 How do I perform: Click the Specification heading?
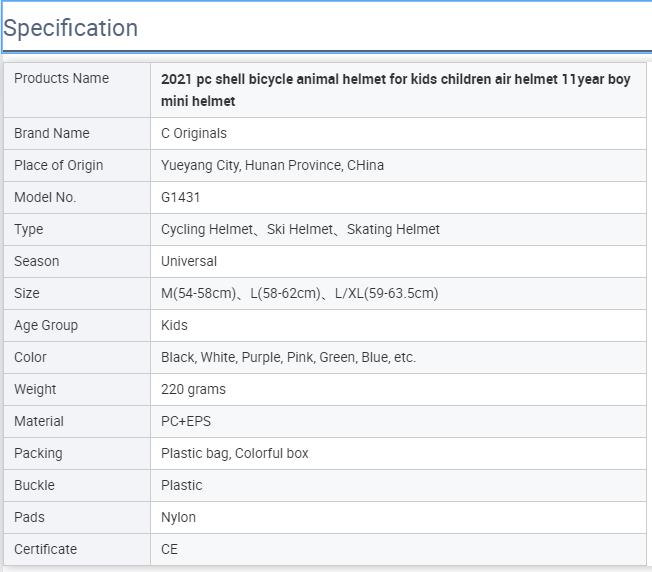(70, 28)
